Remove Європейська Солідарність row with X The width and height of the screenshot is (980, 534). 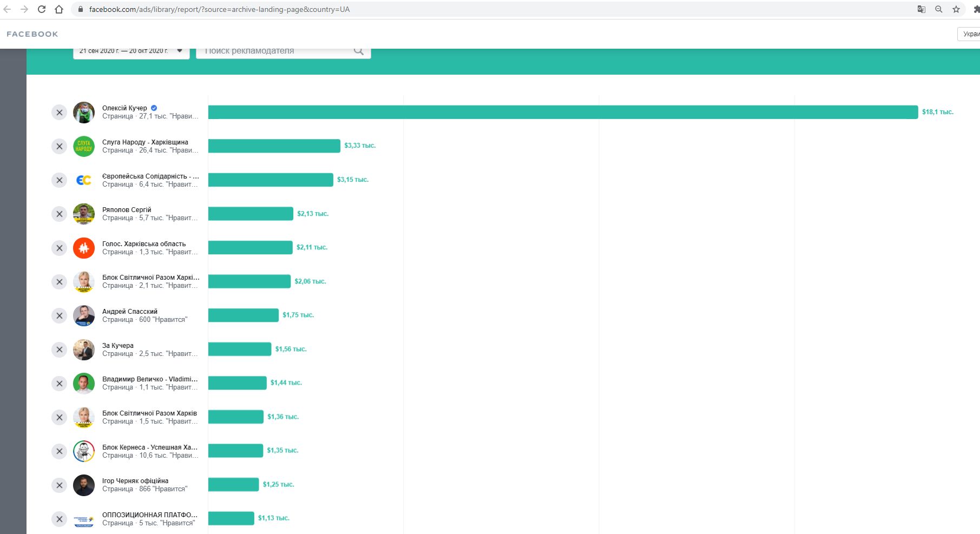60,180
